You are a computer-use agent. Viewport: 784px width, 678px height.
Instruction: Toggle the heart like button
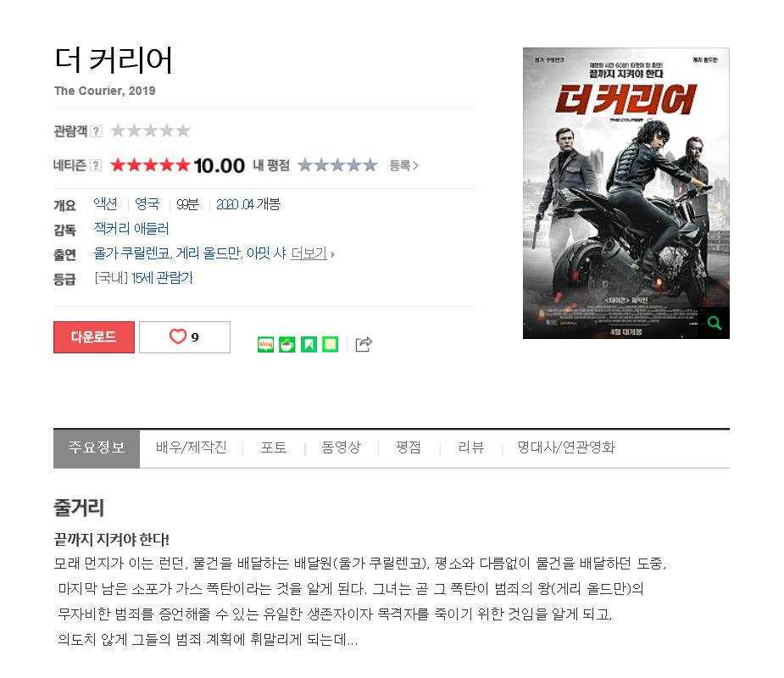pos(185,337)
